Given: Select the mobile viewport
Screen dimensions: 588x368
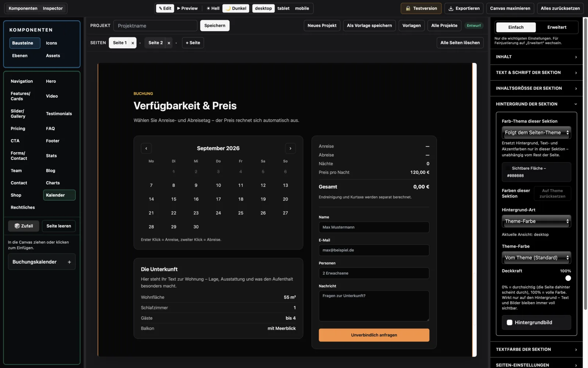Looking at the screenshot, I should (302, 8).
